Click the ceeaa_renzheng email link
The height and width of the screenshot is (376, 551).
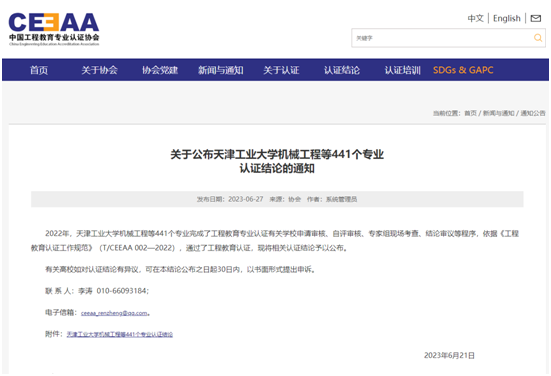click(114, 313)
